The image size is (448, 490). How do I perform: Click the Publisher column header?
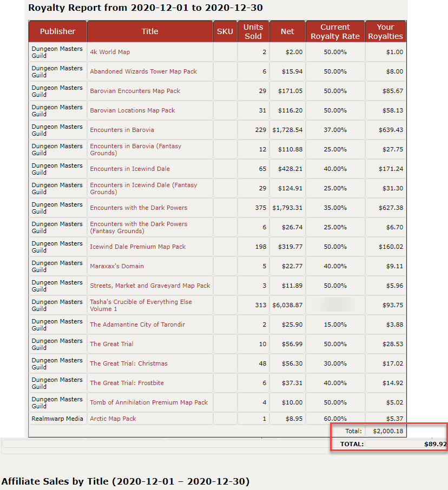tap(57, 31)
